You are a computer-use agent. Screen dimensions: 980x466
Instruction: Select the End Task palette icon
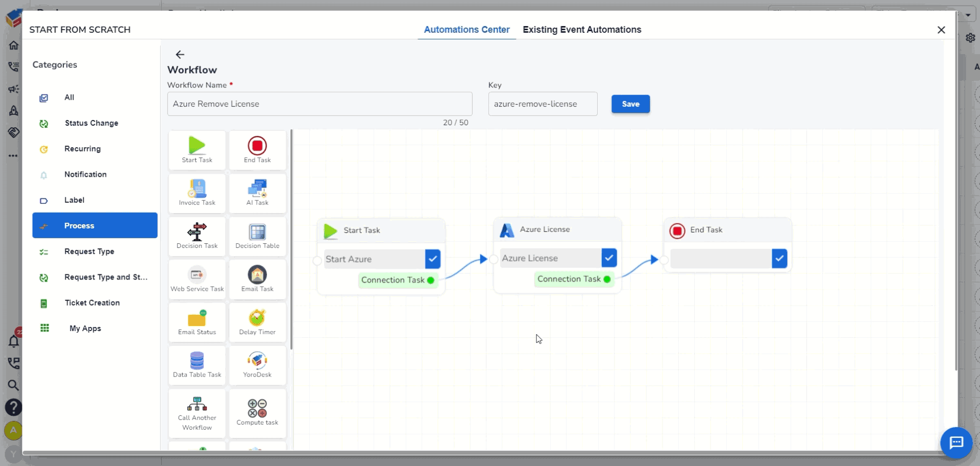(257, 150)
